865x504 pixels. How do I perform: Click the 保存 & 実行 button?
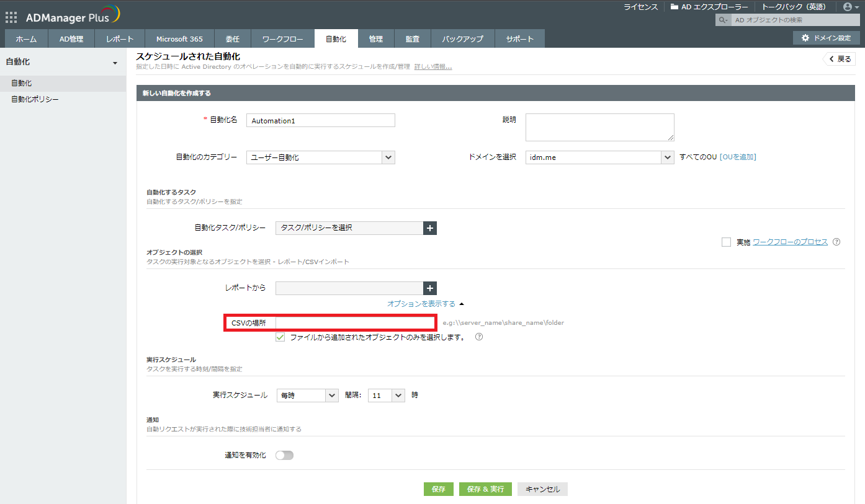tap(485, 489)
